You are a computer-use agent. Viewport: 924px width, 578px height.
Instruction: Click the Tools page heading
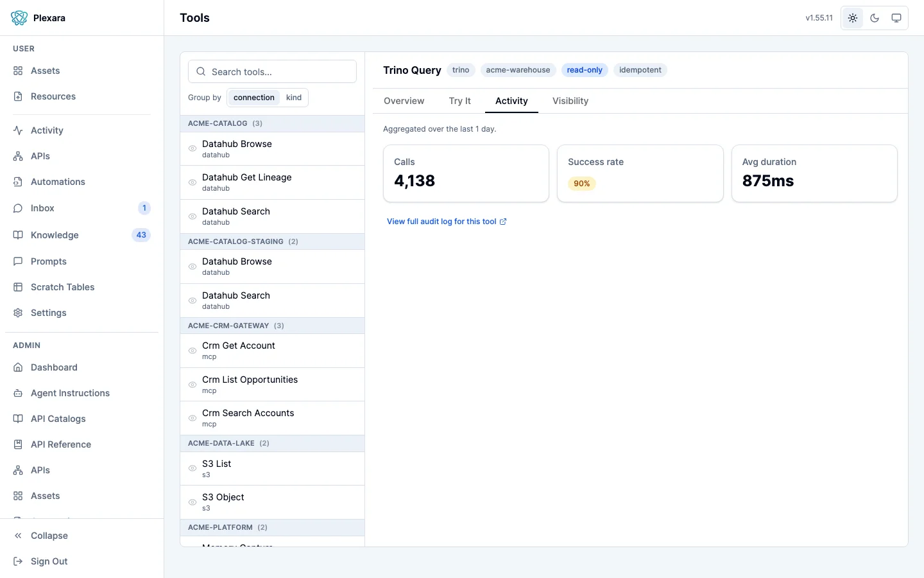point(194,18)
